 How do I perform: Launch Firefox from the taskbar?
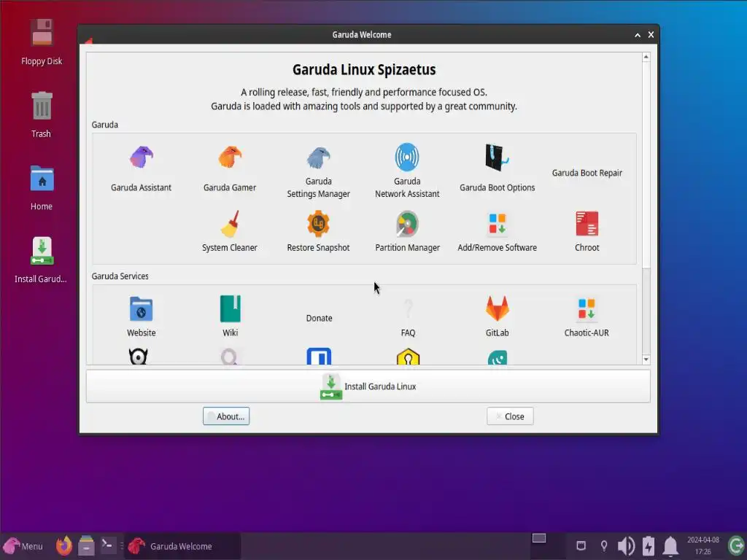(64, 545)
